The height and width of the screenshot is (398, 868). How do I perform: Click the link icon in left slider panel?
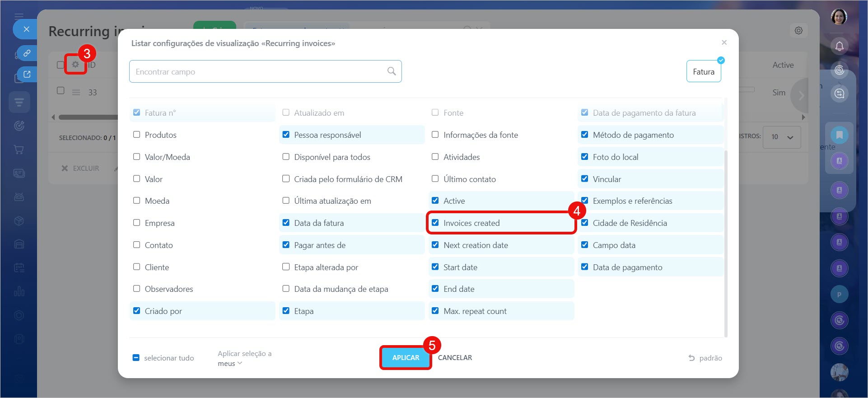tap(27, 53)
